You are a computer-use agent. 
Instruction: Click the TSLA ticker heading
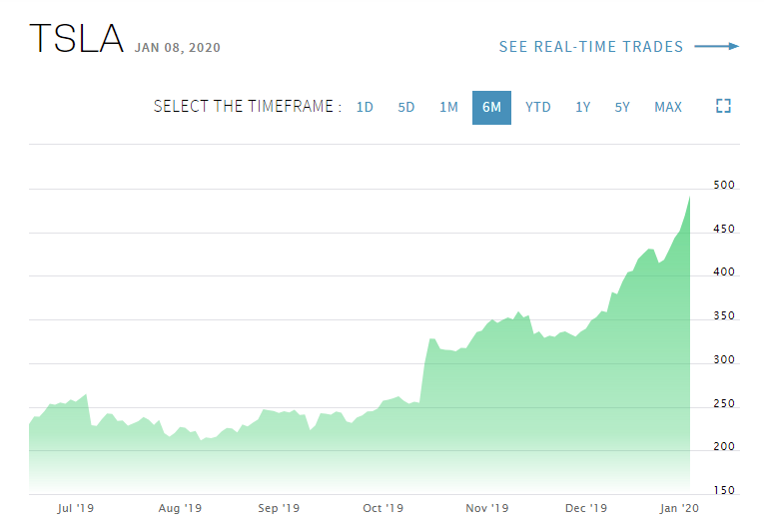pyautogui.click(x=77, y=39)
